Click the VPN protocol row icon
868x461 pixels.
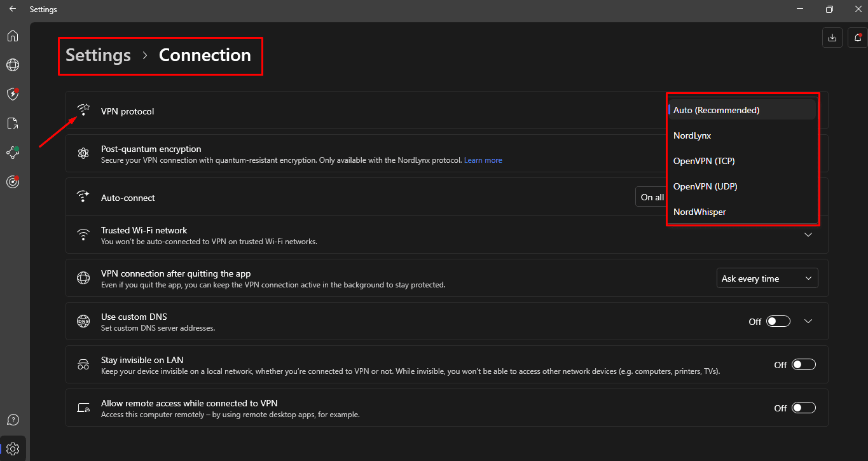coord(83,111)
